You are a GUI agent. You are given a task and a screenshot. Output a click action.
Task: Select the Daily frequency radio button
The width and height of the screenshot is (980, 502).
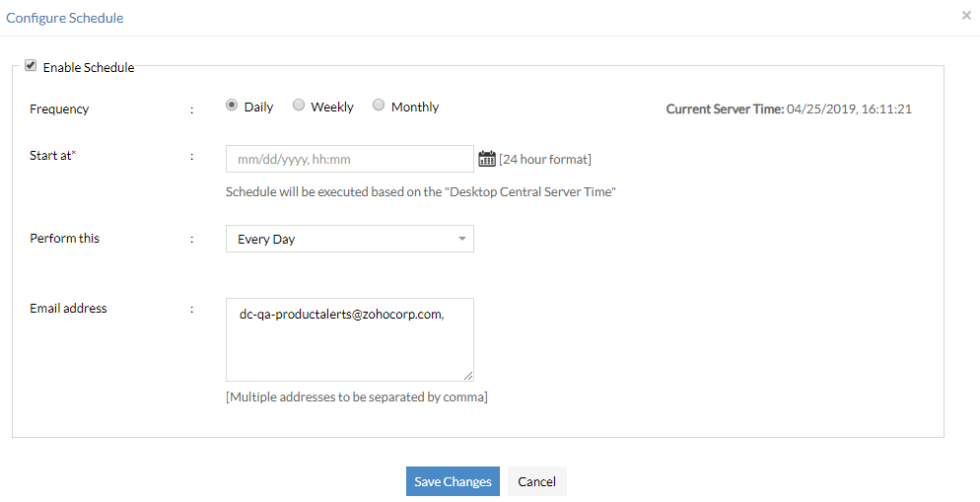point(232,106)
